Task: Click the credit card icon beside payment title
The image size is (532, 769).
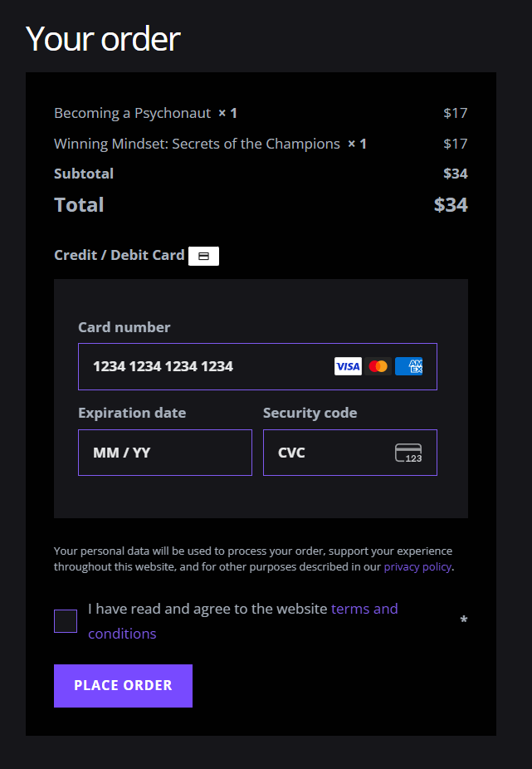Action: [x=203, y=256]
